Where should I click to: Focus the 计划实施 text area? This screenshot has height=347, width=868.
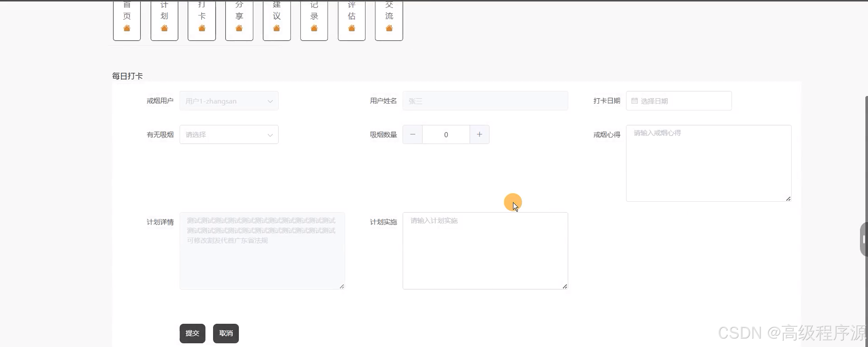coord(485,251)
